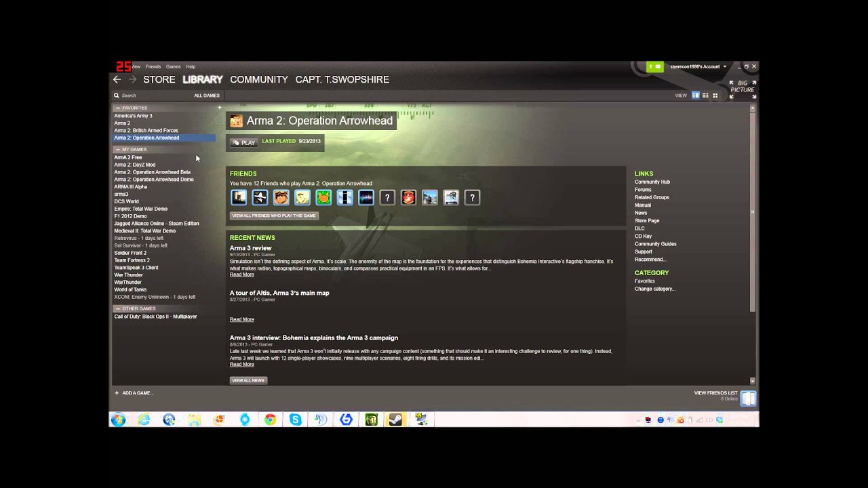Screen dimensions: 868x488
Task: Open the HP icon on the taskbar
Action: point(169,420)
